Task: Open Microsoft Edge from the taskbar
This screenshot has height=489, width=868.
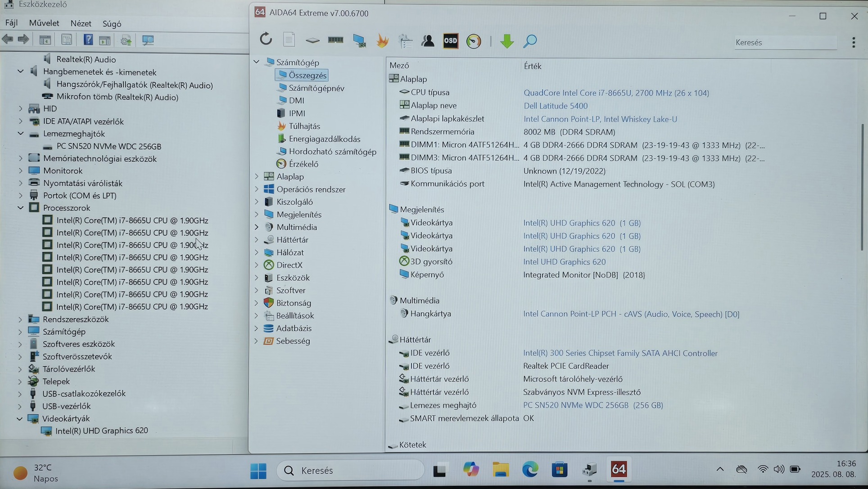Action: coord(530,470)
